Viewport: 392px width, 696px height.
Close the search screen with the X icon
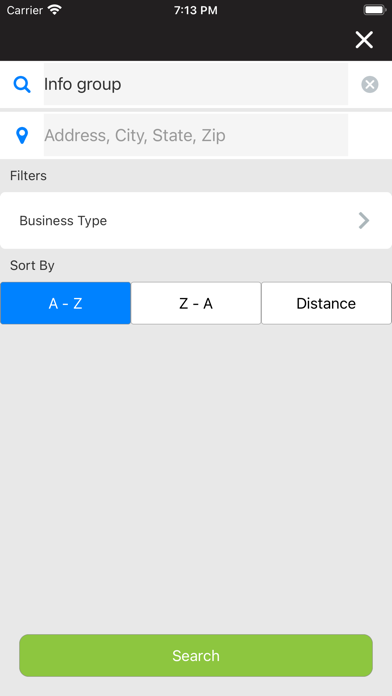pyautogui.click(x=364, y=40)
